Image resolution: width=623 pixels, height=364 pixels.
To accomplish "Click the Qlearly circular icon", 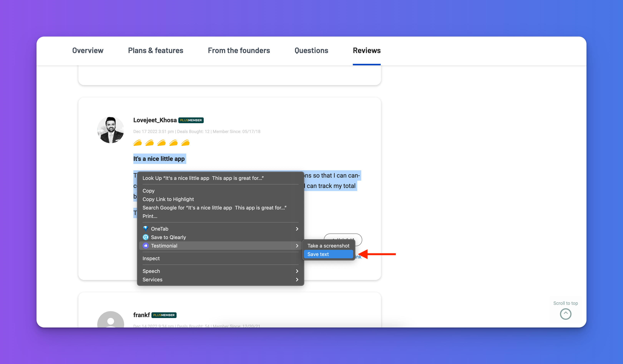I will pos(146,237).
